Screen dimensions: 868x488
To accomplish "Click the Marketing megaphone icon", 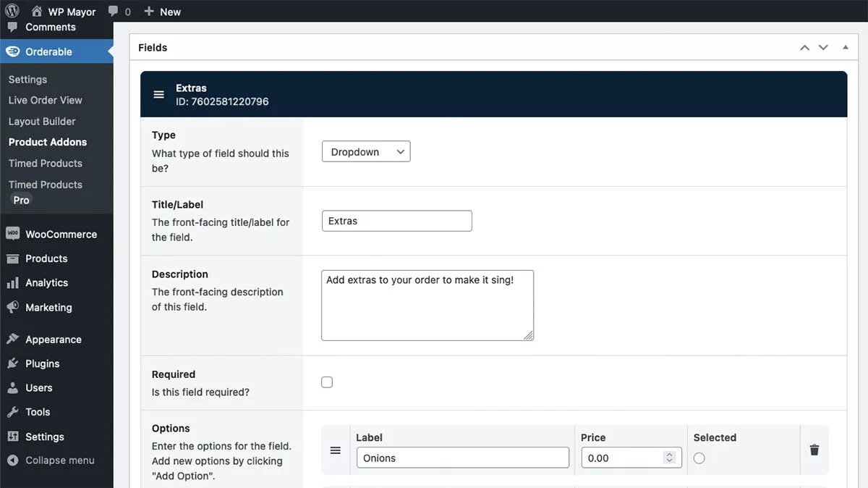I will 12,307.
